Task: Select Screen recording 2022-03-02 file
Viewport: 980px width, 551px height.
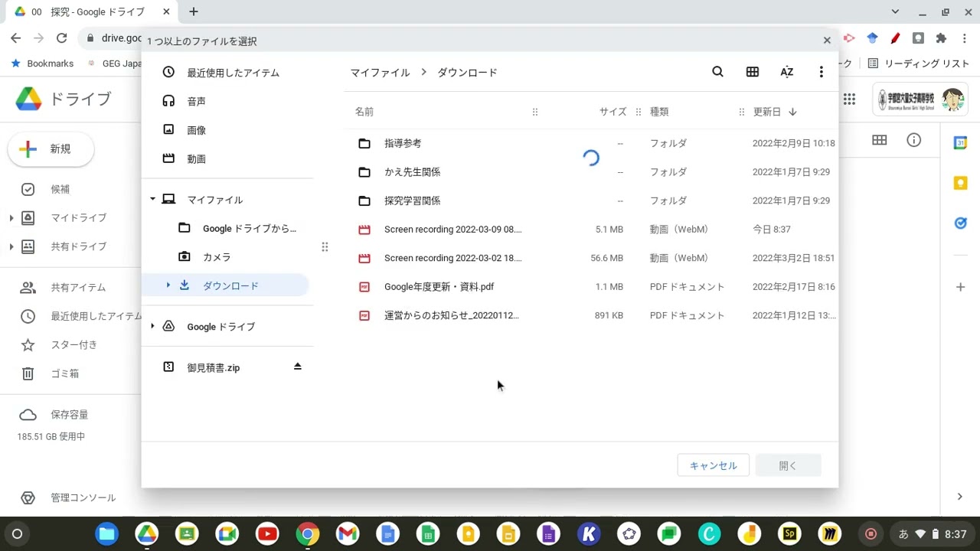Action: [x=591, y=258]
